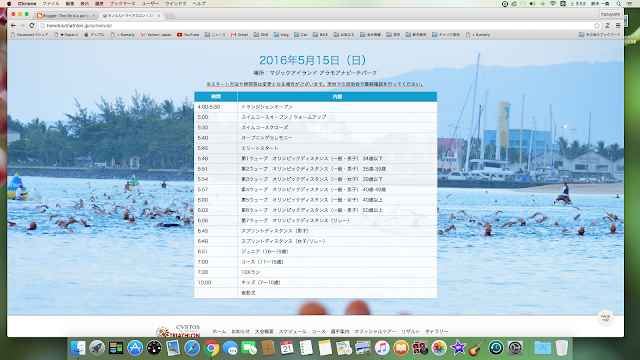Click the PAGE TOP round button
The image size is (640, 360).
click(605, 318)
